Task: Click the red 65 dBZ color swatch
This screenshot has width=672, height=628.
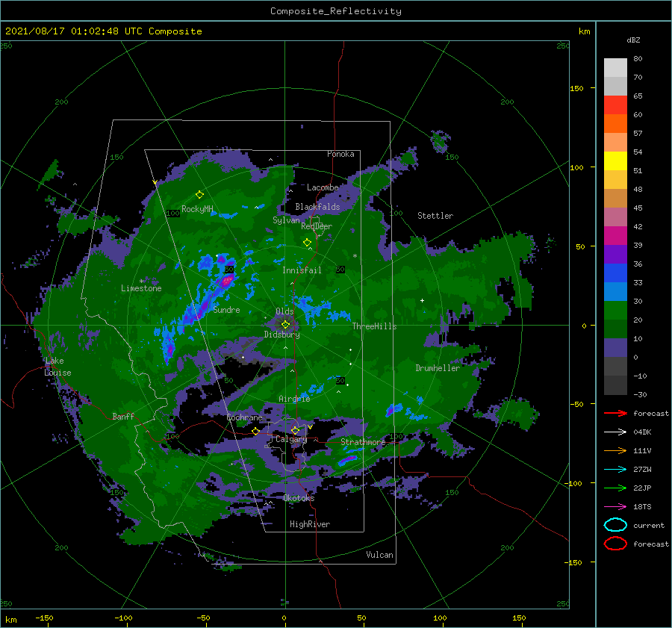Action: pos(615,105)
